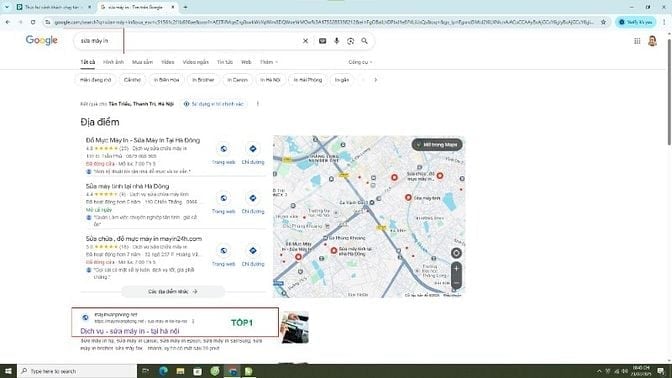Show more filter chips with right arrow

click(375, 80)
